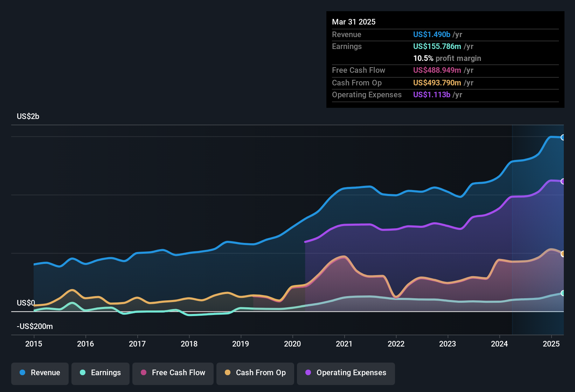Click the teal Earnings legend dot
The width and height of the screenshot is (575, 392).
click(83, 373)
